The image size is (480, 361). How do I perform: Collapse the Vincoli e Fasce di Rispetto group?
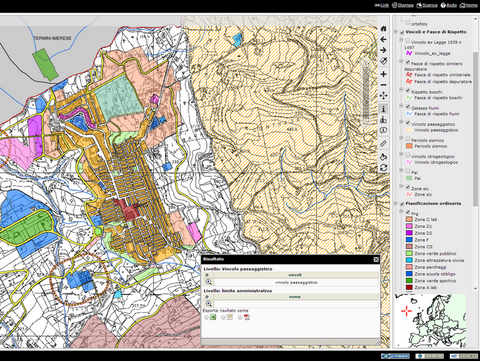tap(396, 32)
